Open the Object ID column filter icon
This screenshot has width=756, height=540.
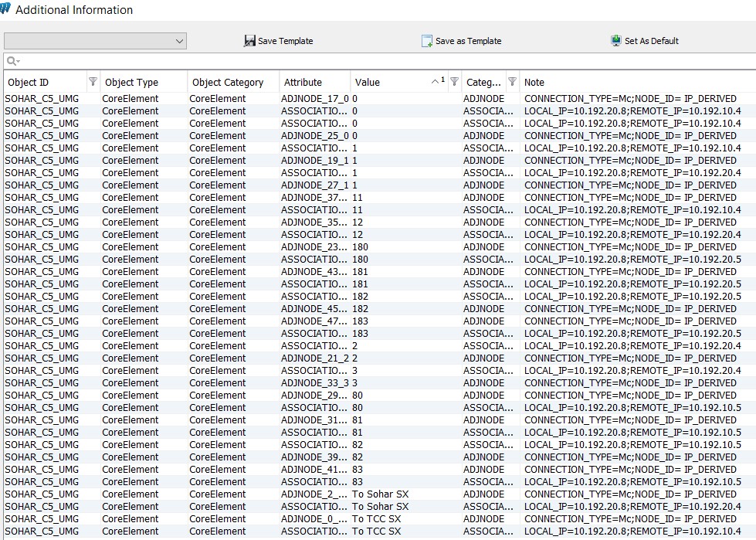93,82
